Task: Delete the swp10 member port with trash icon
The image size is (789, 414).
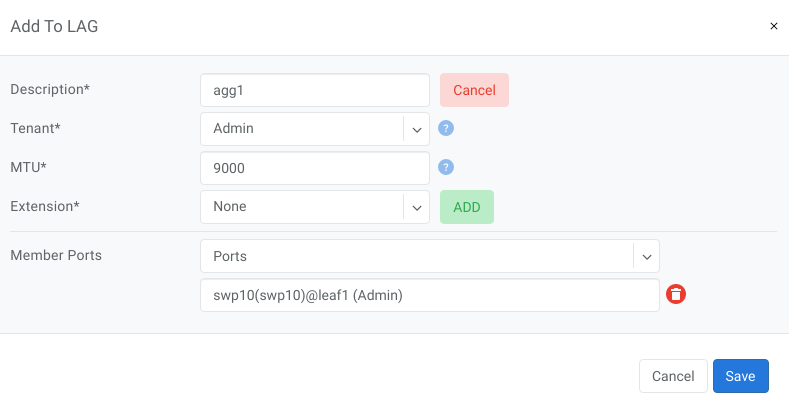Action: tap(677, 294)
